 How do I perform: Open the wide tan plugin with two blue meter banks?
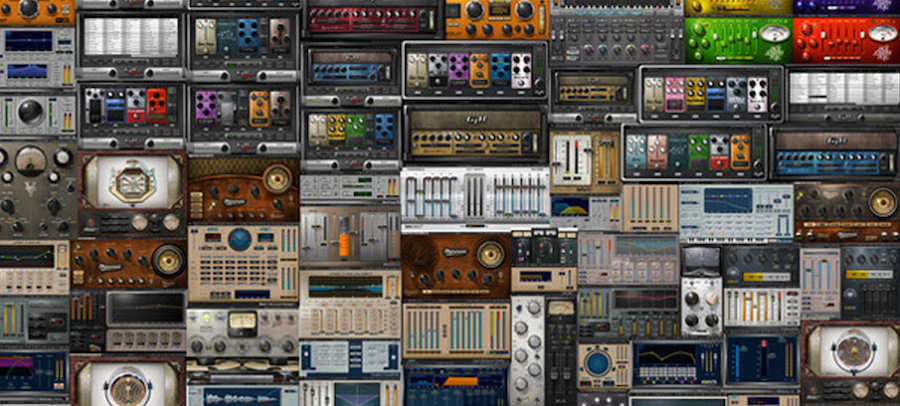tap(457, 330)
